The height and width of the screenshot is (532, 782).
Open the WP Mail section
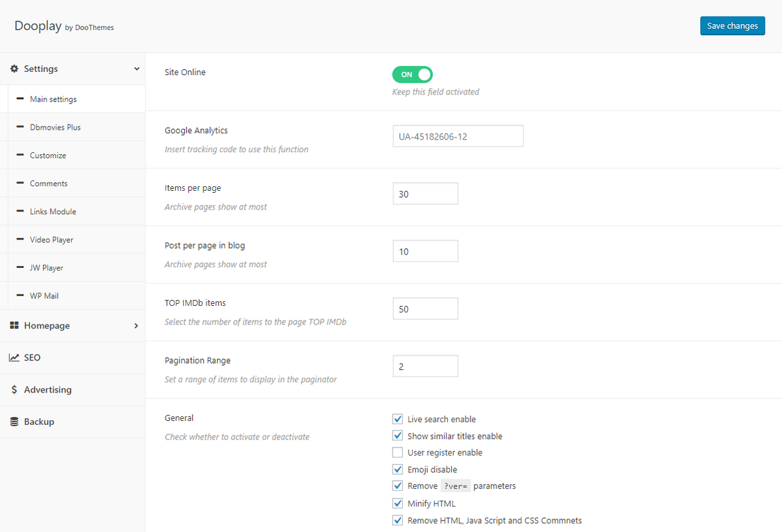click(x=45, y=296)
